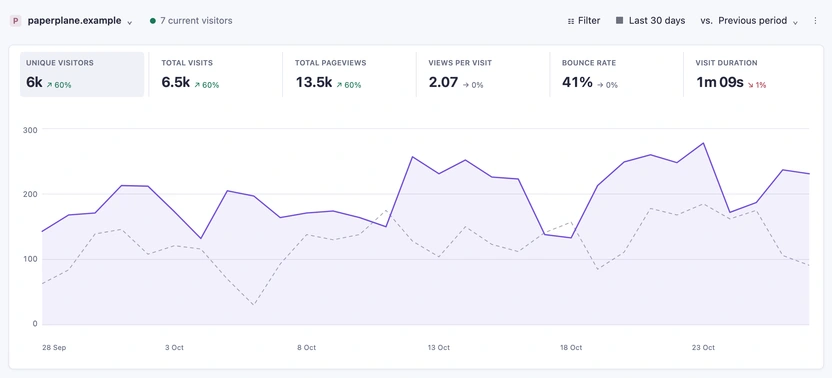This screenshot has width=832, height=378.
Task: Click the 2.07 views per visit value
Action: [443, 82]
